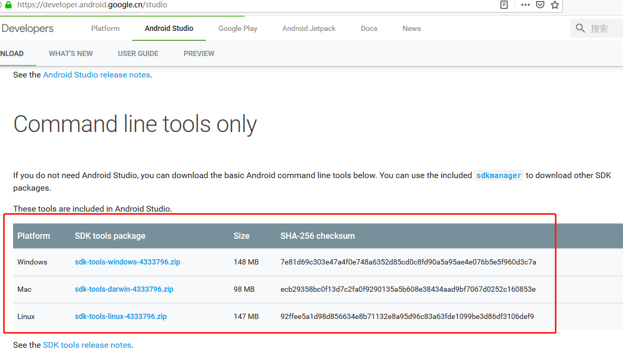Bookmark this page with star icon

point(555,5)
